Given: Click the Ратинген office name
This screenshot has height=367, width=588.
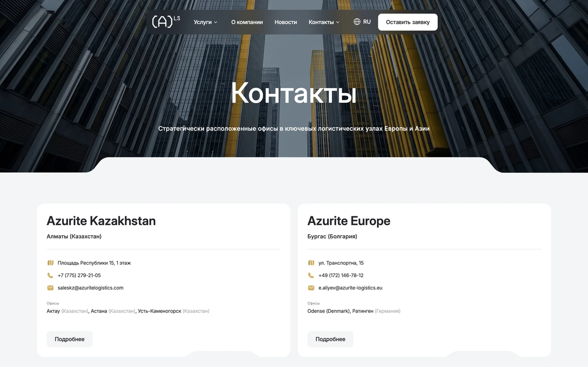Looking at the screenshot, I should coord(363,311).
